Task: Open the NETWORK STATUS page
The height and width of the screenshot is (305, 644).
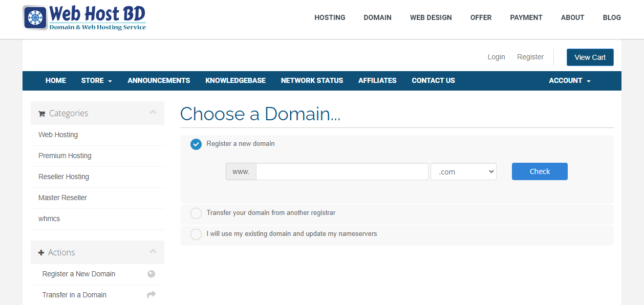Action: (x=312, y=80)
